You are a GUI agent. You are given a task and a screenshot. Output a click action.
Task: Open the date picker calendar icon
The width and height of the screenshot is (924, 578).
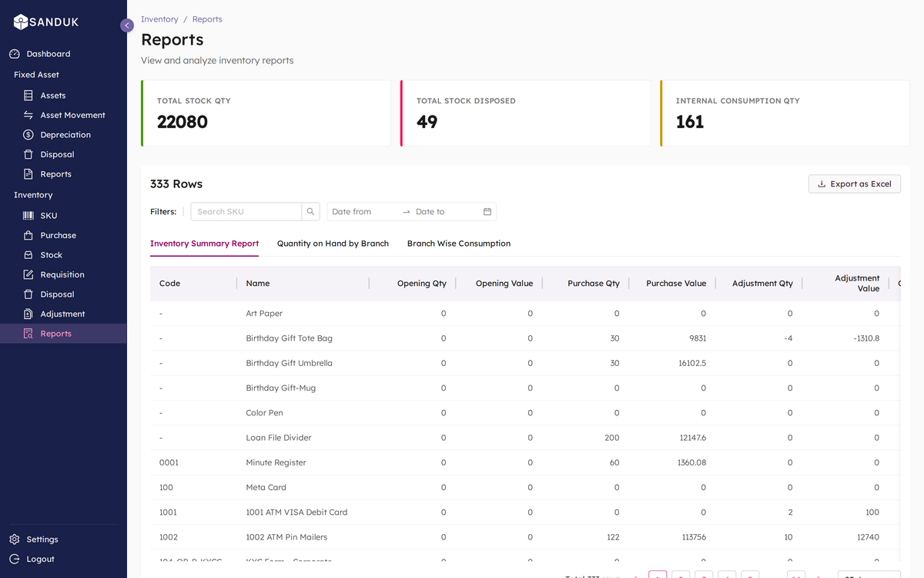click(487, 211)
